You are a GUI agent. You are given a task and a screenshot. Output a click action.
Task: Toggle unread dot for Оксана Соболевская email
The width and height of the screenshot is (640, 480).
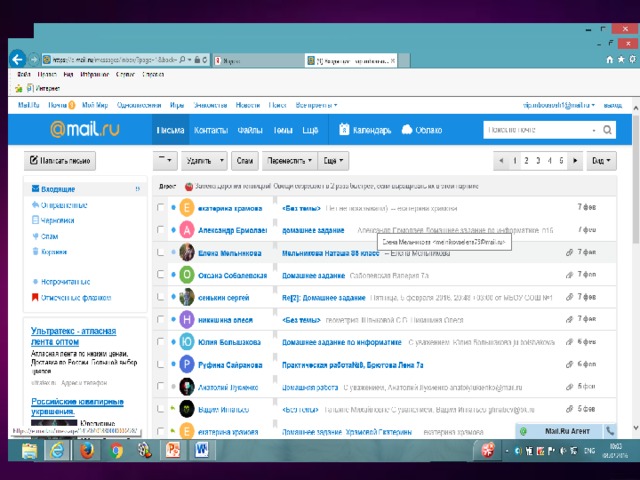point(173,274)
